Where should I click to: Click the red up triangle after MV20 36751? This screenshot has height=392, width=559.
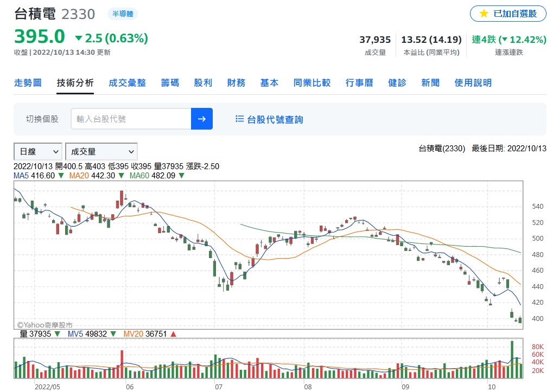tap(173, 334)
